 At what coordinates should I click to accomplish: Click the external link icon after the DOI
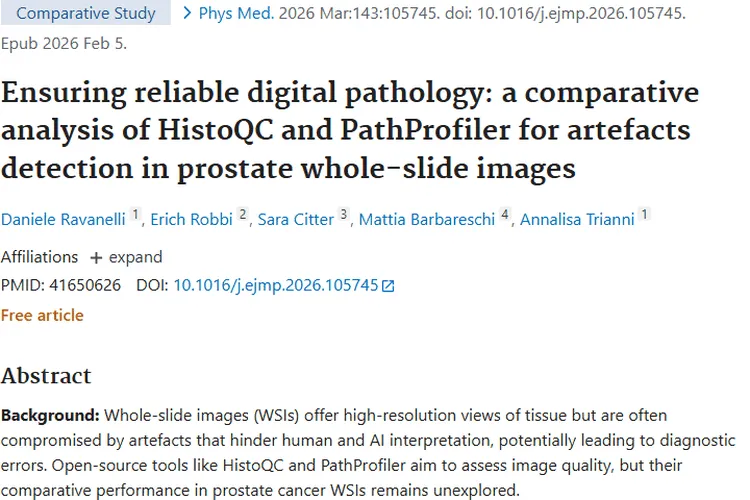click(x=389, y=286)
